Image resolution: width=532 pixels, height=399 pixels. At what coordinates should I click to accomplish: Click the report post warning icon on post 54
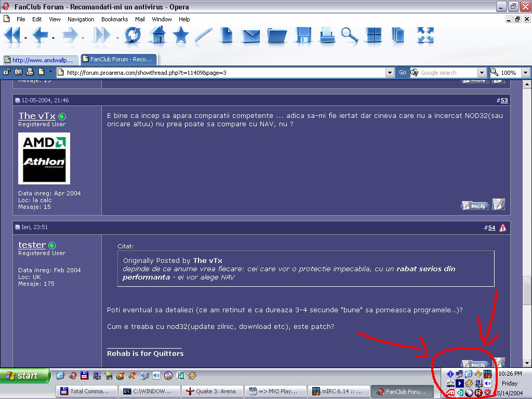pos(502,228)
